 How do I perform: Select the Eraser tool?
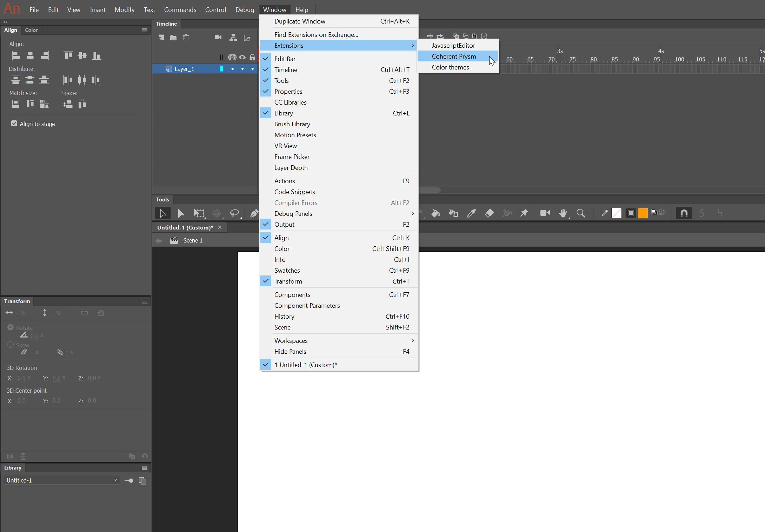(489, 213)
